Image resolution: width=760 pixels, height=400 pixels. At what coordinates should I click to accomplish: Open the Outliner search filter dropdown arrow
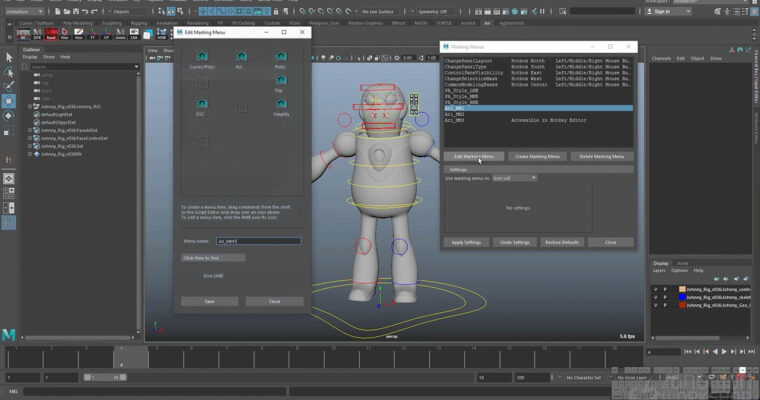(x=136, y=66)
